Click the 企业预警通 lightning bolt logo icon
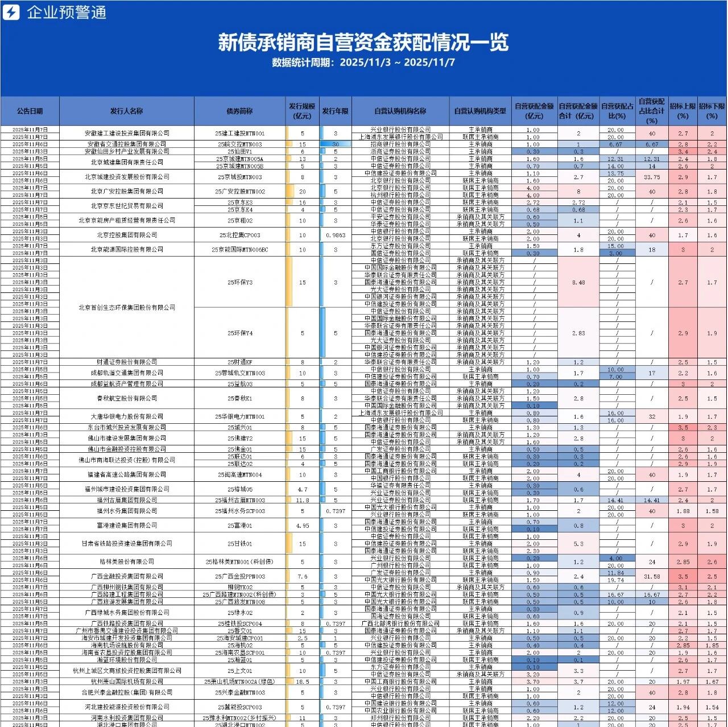This screenshot has height=727, width=728. pos(13,12)
